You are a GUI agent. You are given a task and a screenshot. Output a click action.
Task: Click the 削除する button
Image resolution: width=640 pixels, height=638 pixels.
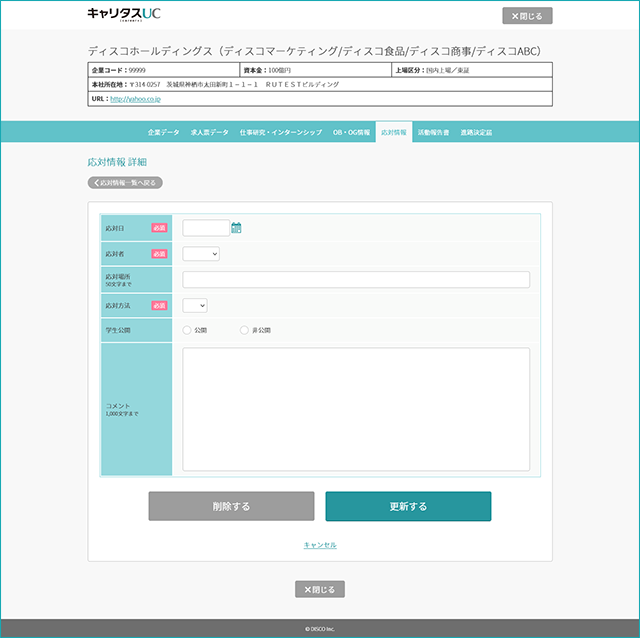231,506
